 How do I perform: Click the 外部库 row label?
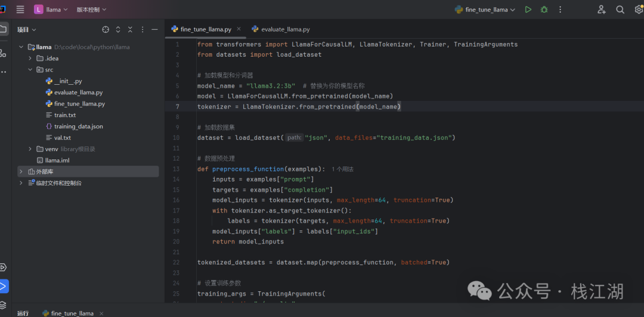pos(45,171)
